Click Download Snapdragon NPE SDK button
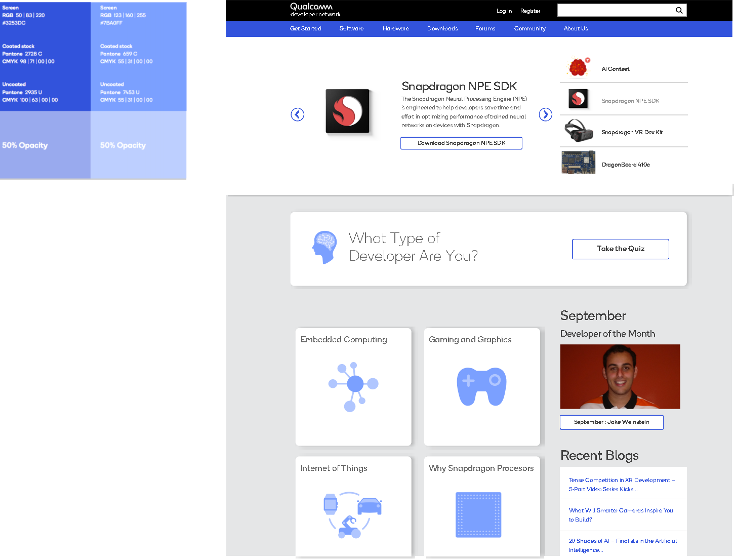This screenshot has height=560, width=734. [x=461, y=143]
